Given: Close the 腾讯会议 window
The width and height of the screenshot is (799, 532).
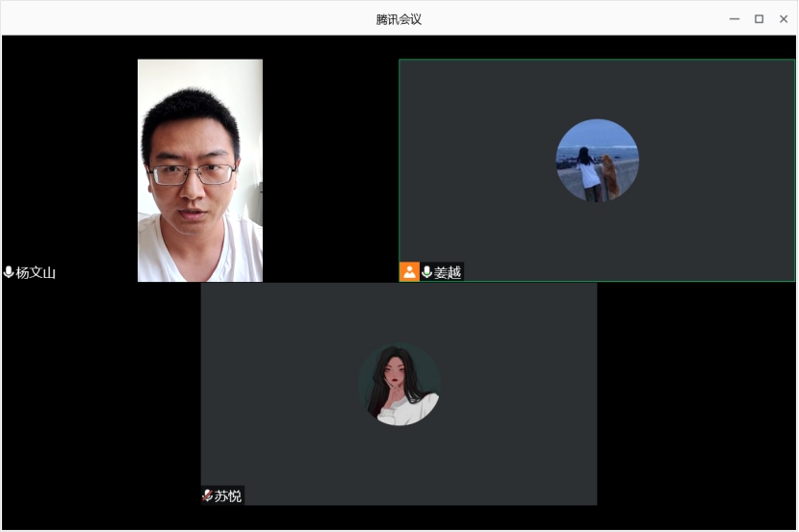Looking at the screenshot, I should click(x=784, y=19).
